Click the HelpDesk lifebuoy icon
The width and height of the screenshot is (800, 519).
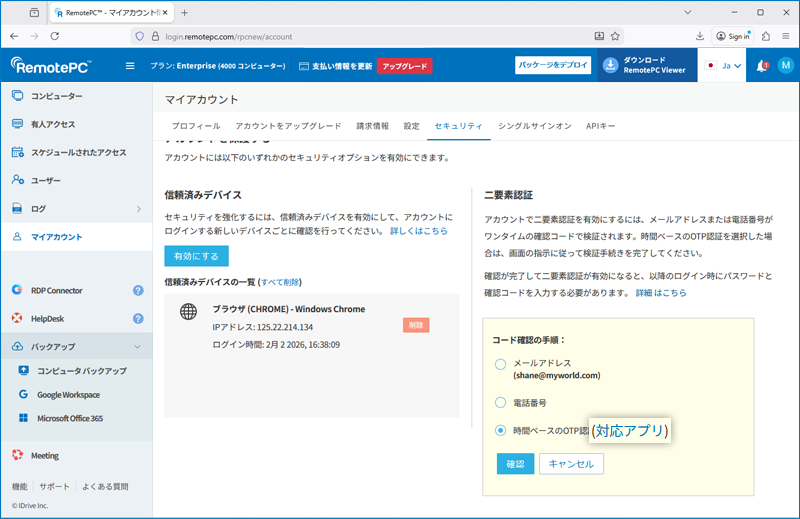[x=17, y=318]
